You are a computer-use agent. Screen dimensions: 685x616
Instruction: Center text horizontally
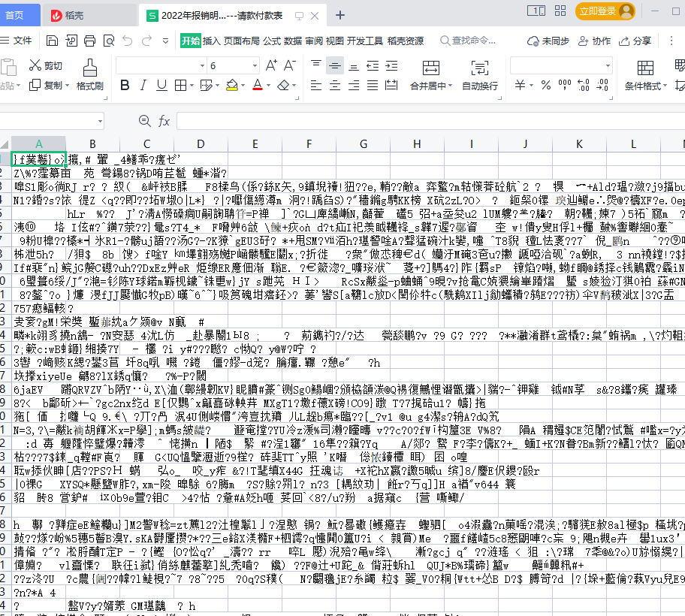point(335,85)
